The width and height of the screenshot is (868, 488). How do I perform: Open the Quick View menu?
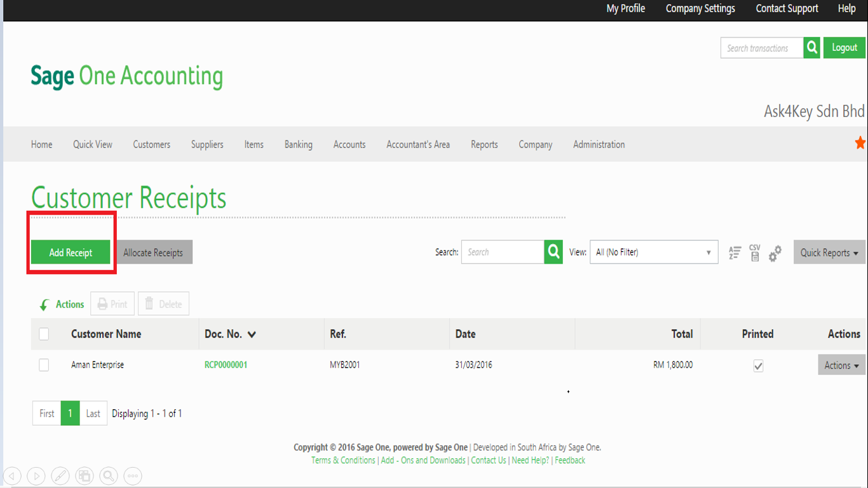coord(93,144)
